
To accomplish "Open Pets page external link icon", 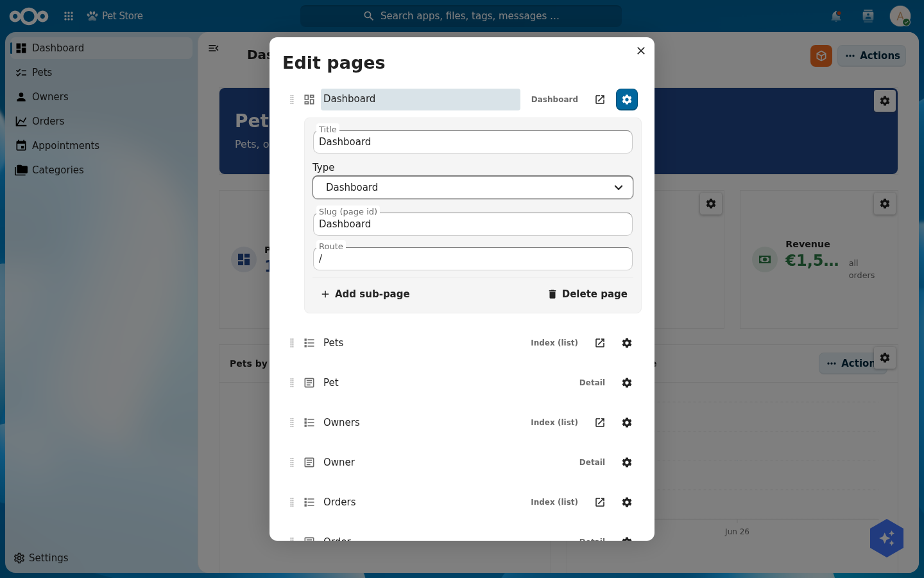I will [x=600, y=343].
